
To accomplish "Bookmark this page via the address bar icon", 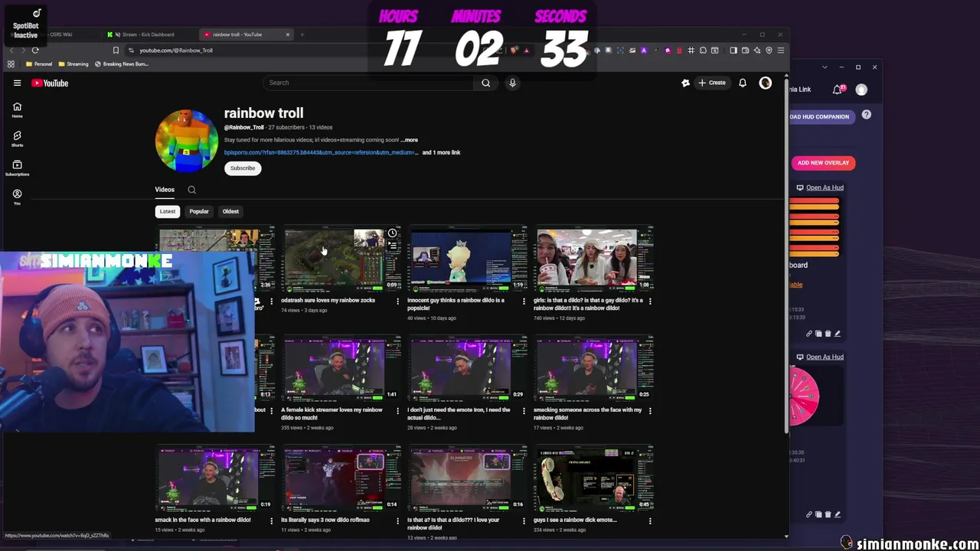I will [116, 51].
